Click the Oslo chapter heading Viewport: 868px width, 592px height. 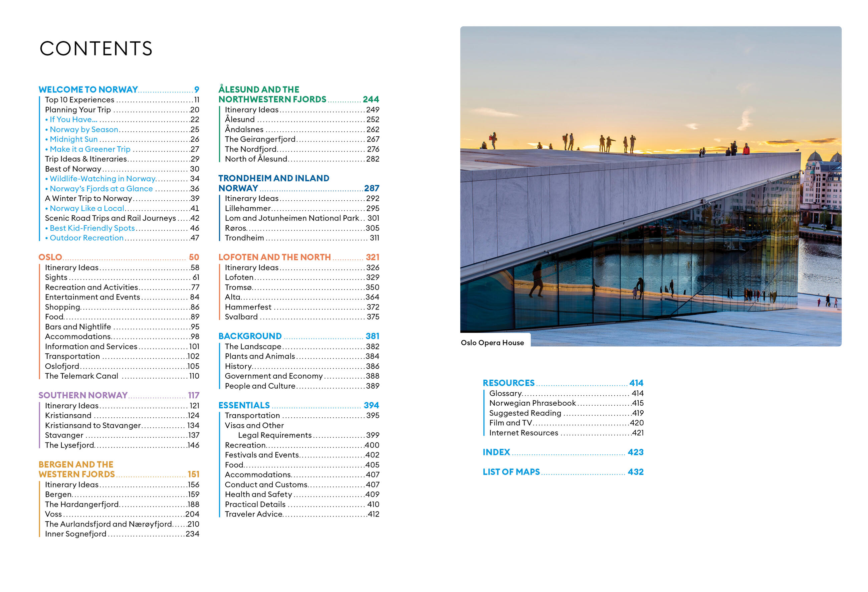[x=50, y=257]
